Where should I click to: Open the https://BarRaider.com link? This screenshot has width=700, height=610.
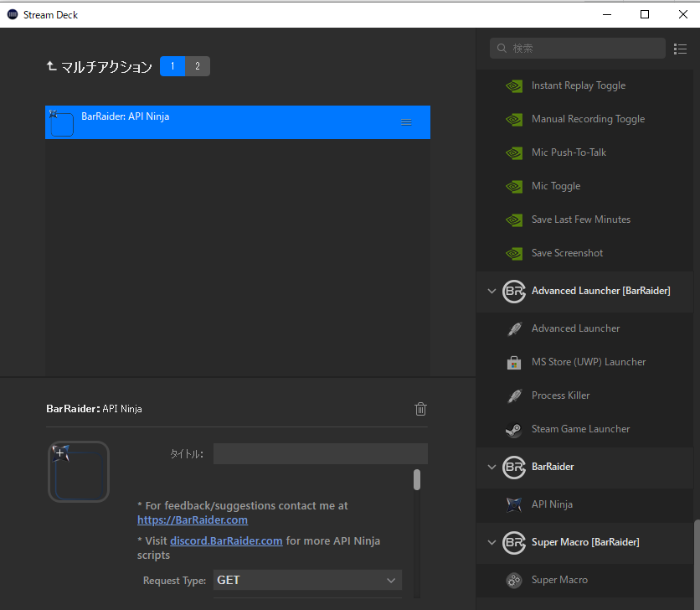coord(193,520)
